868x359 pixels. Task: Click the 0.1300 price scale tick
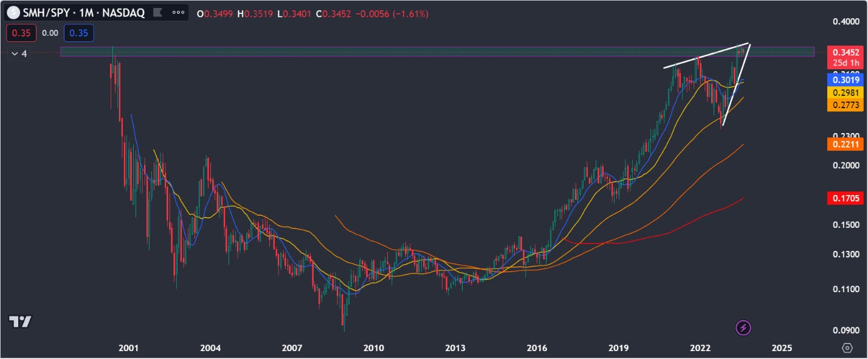click(846, 255)
